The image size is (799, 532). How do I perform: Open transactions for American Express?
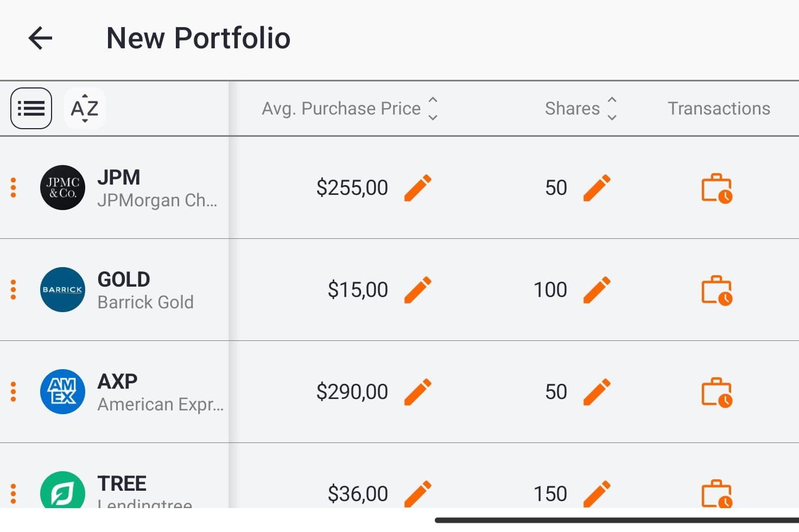tap(716, 391)
